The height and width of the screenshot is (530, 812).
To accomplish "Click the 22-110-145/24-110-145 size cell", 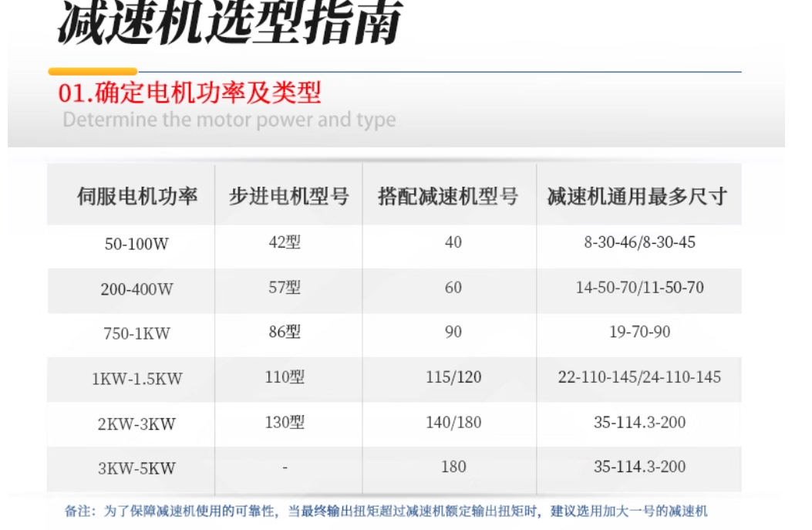I will [639, 377].
